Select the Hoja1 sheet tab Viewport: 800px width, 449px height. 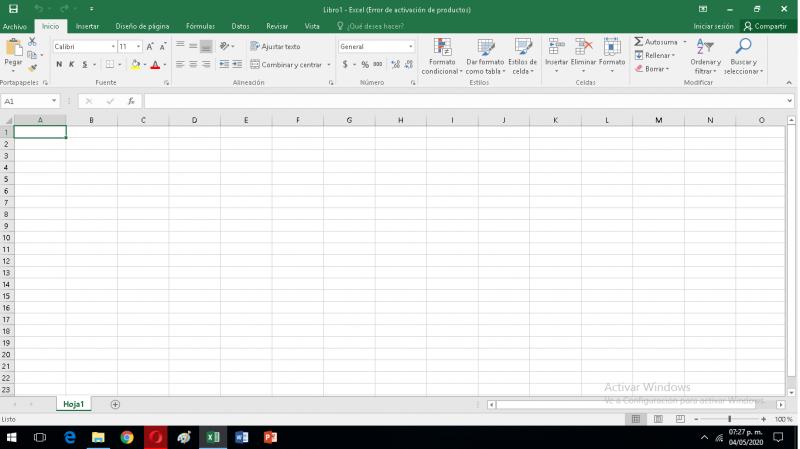[73, 404]
